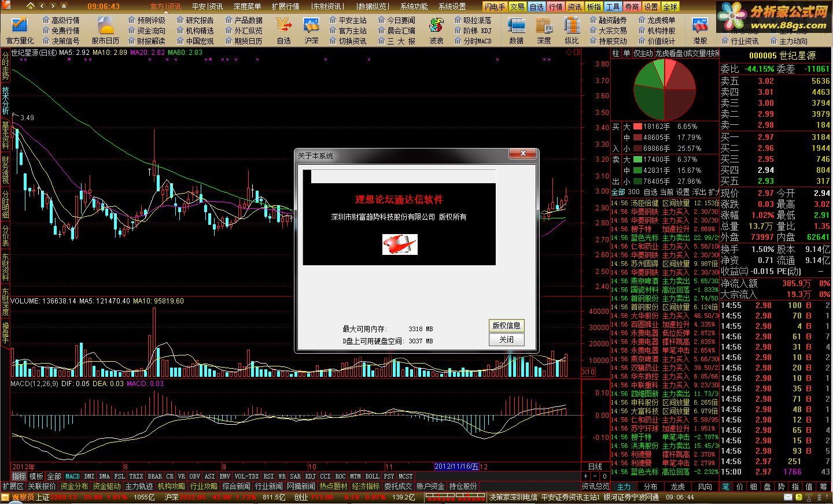
Task: Select 价值统计 in the toolbar
Action: [657, 41]
